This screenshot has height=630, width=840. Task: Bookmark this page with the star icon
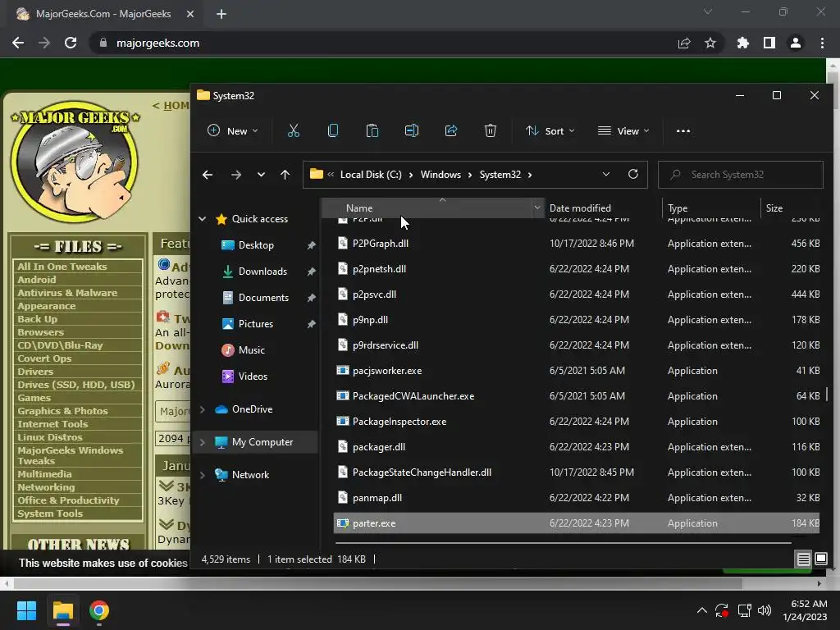click(710, 43)
